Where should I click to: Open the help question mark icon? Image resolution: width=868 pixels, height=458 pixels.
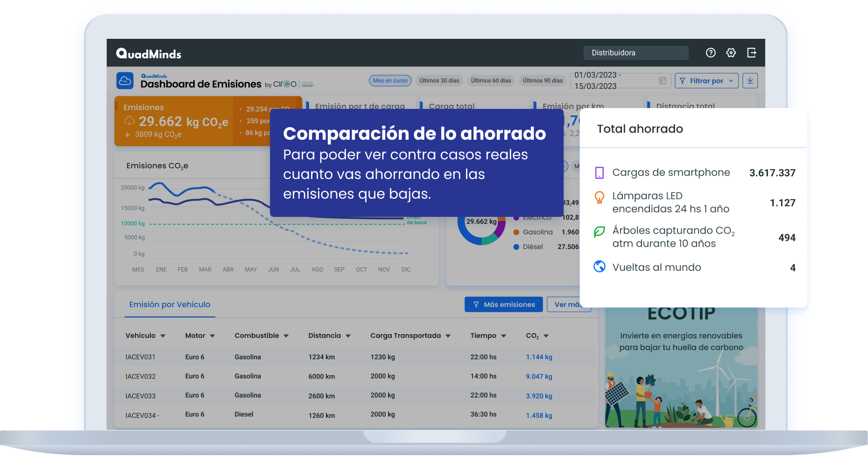tap(710, 53)
